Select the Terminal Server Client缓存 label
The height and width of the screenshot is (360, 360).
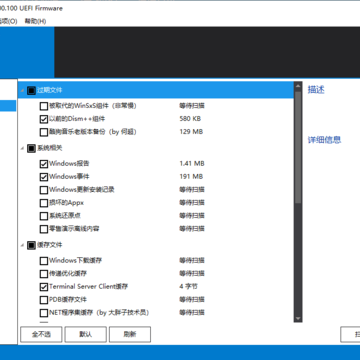[89, 286]
